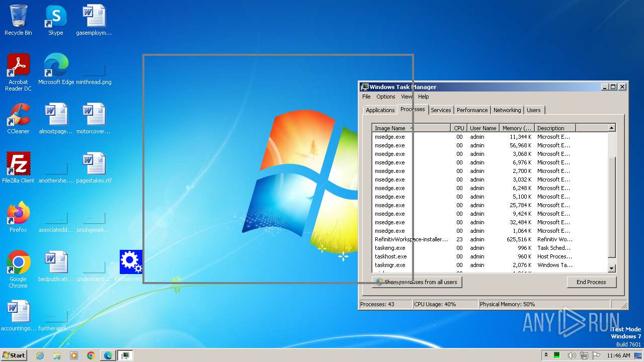
Task: Open the Help menu
Action: (424, 97)
